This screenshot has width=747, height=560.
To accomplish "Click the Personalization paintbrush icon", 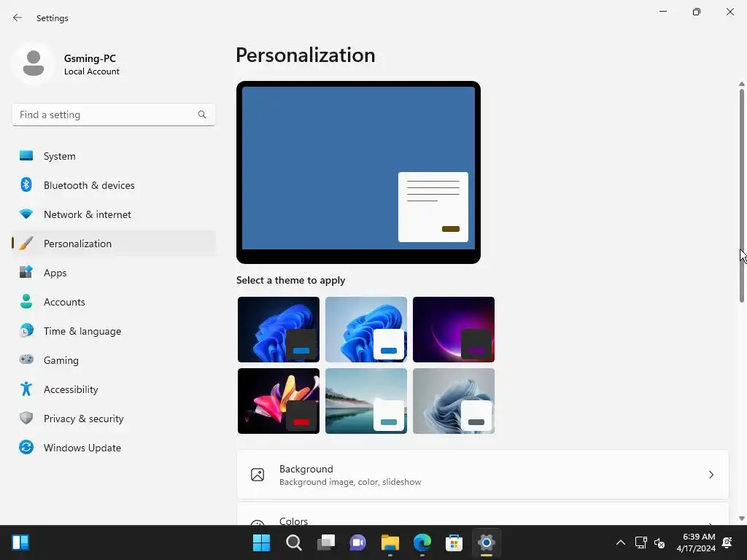I will click(26, 244).
